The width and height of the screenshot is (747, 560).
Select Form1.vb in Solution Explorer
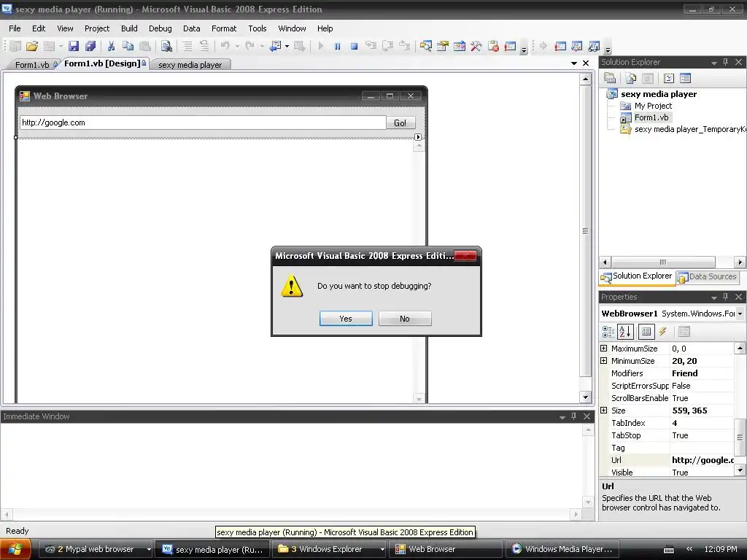pyautogui.click(x=651, y=117)
